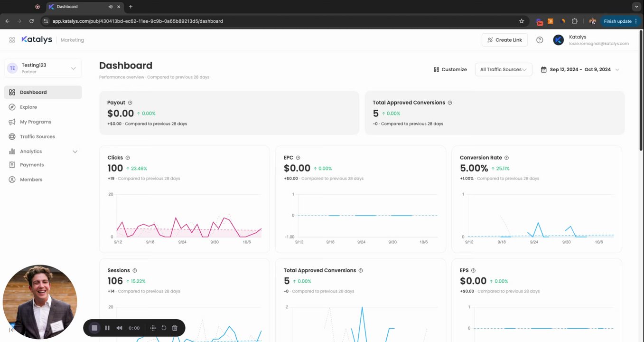The image size is (644, 342).
Task: Bookmark this page with the star icon
Action: point(522,21)
